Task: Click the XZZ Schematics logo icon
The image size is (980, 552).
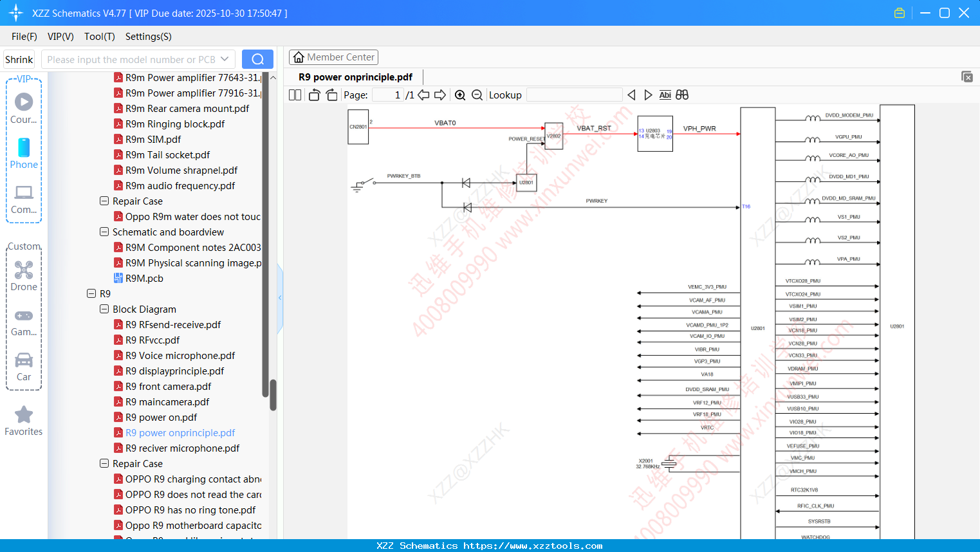Action: click(16, 13)
